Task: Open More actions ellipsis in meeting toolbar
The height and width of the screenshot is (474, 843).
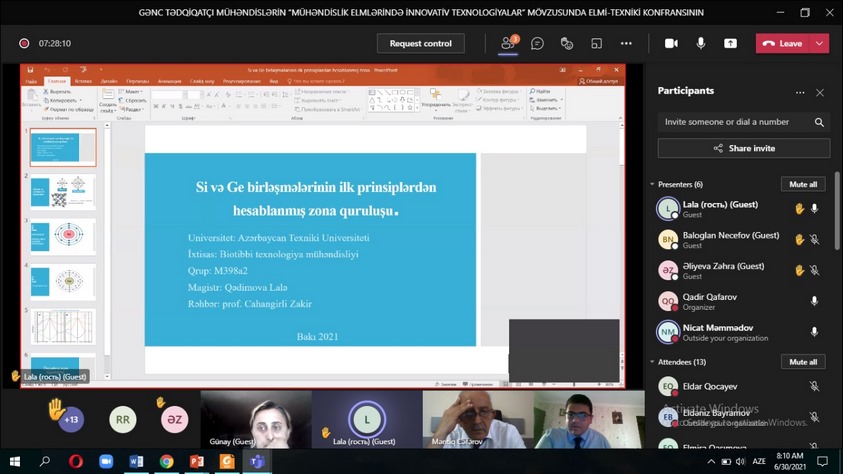Action: 626,44
